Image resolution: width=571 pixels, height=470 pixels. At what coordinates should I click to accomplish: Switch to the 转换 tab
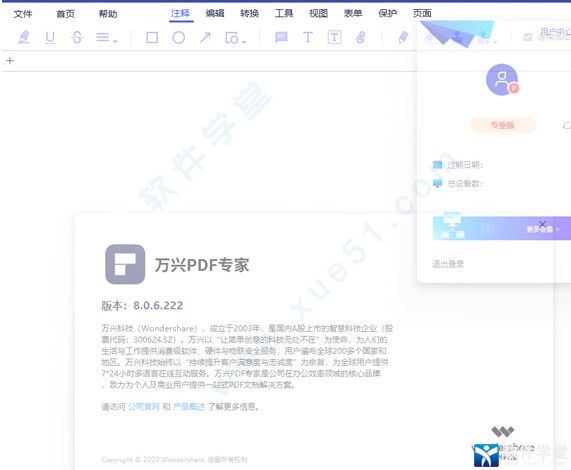249,13
